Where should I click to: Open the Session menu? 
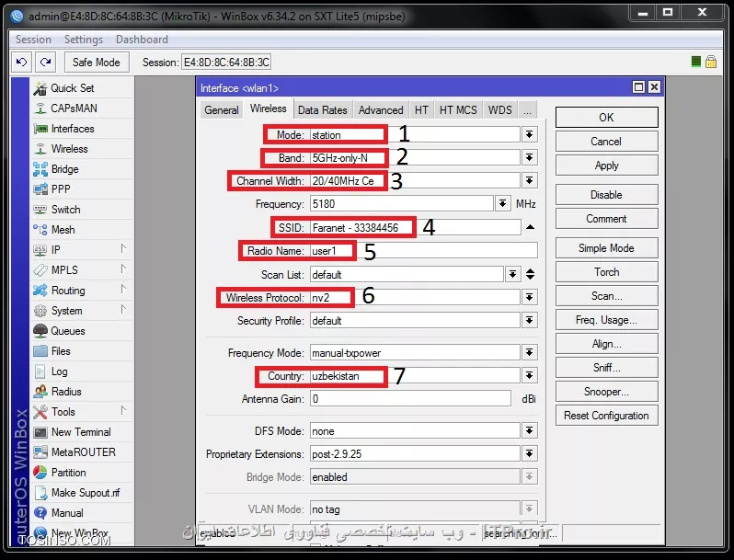(33, 40)
